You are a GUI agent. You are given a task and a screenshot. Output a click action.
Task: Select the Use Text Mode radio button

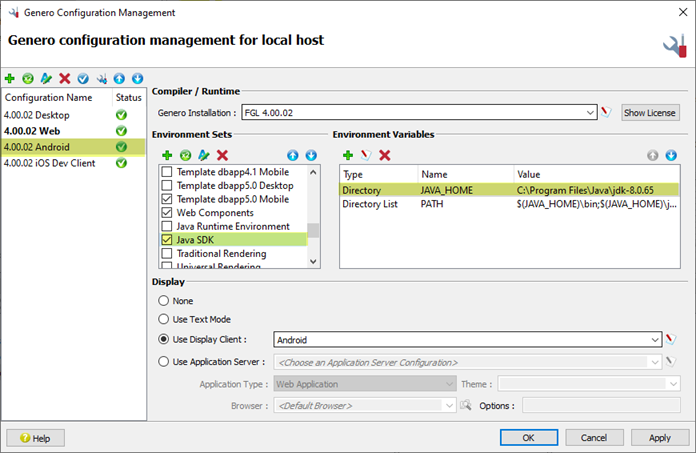click(x=164, y=319)
